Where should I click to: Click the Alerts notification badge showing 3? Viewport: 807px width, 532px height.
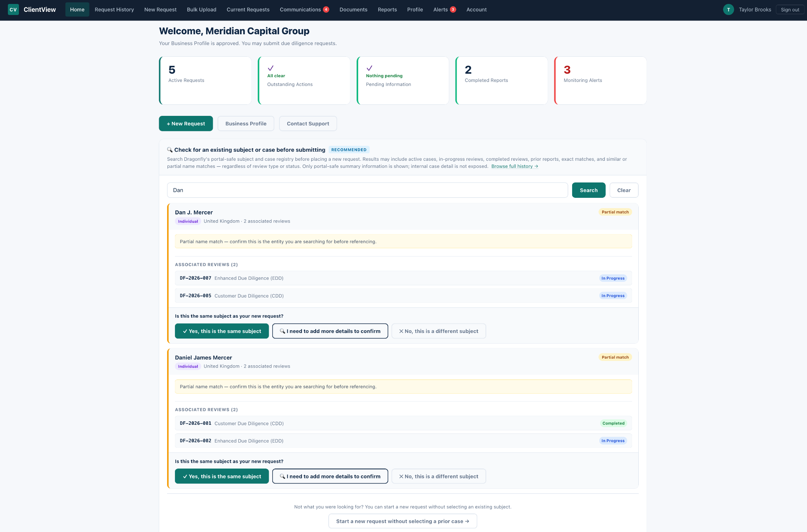pyautogui.click(x=453, y=9)
